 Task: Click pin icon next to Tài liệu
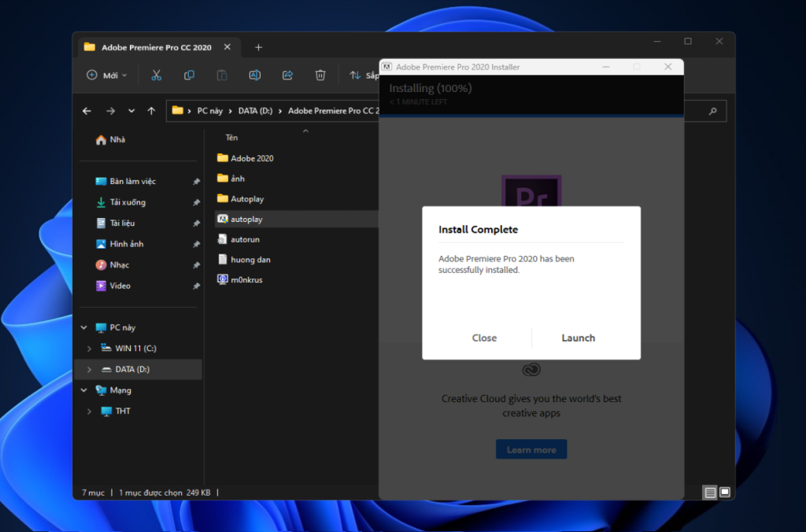(x=196, y=224)
